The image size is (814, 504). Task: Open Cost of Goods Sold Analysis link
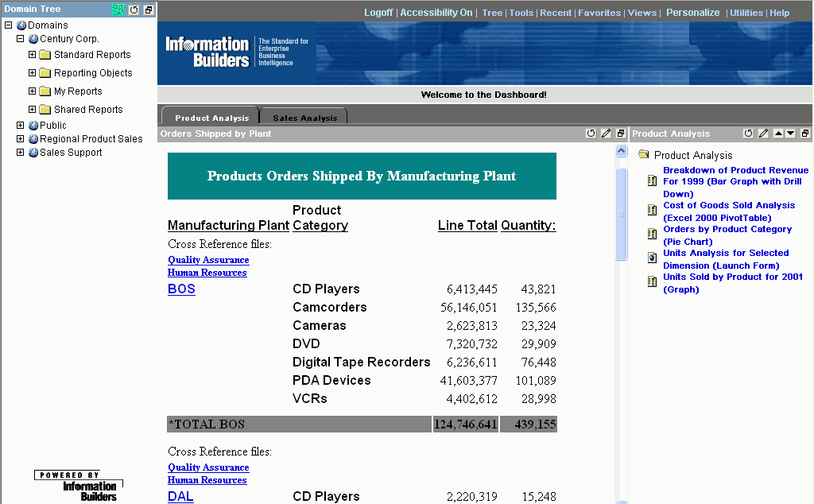[729, 211]
